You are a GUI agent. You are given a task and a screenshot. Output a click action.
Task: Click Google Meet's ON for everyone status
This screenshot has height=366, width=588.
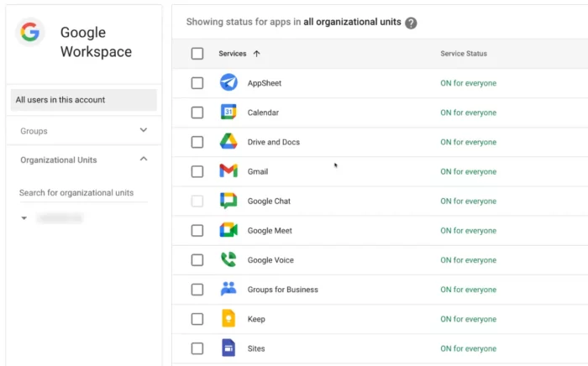point(469,230)
